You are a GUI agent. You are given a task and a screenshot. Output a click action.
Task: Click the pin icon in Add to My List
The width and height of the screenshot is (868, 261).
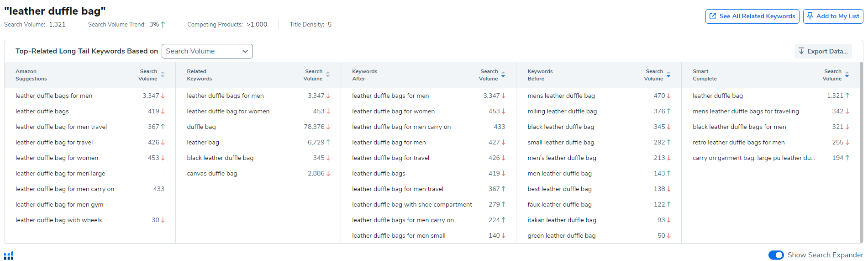click(810, 16)
